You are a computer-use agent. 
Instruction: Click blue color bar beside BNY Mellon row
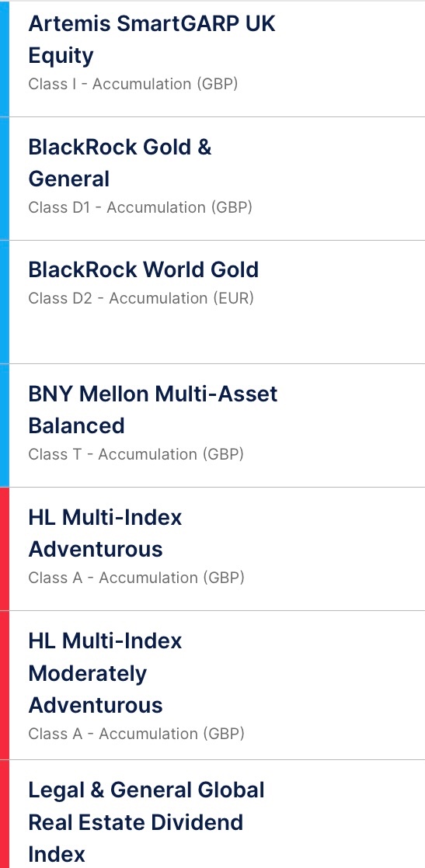pyautogui.click(x=5, y=425)
